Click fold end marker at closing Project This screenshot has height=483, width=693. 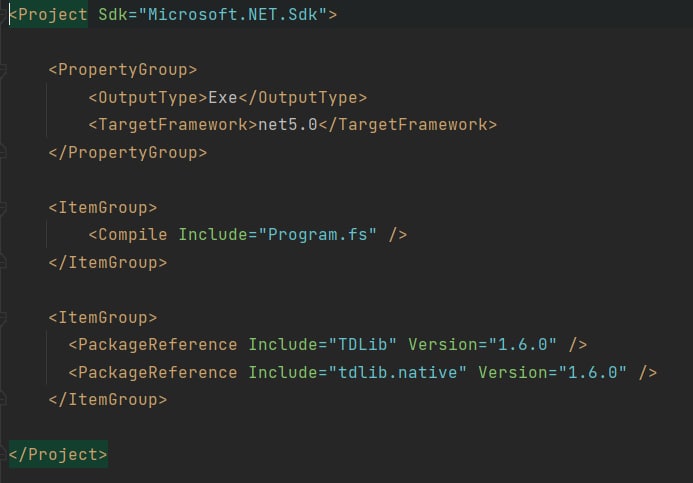2,455
